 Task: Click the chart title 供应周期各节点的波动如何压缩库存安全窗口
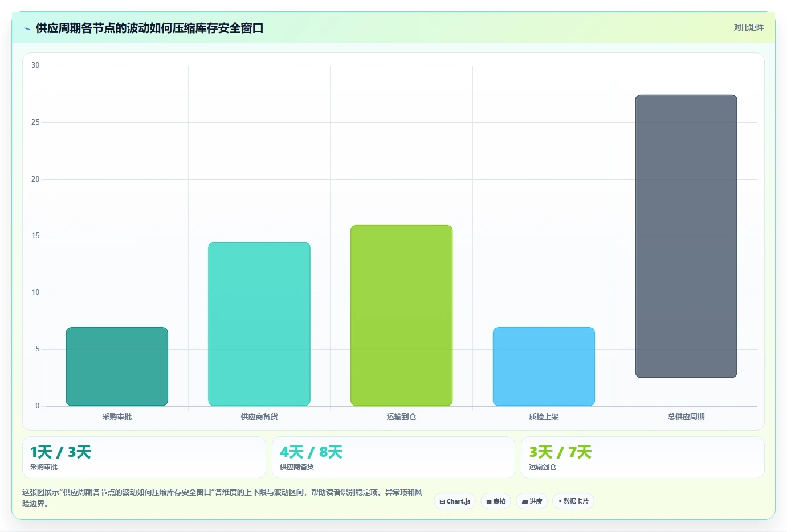[x=149, y=28]
